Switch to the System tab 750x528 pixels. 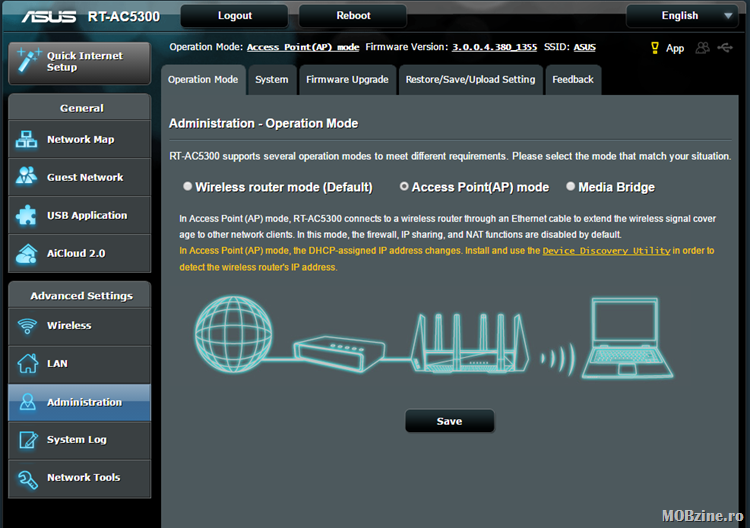coord(272,80)
